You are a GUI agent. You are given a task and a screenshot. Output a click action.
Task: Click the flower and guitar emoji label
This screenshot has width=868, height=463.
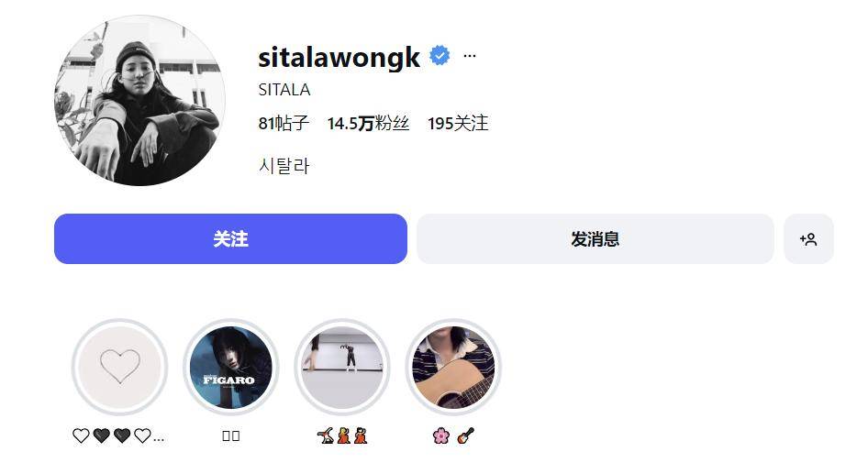[453, 436]
